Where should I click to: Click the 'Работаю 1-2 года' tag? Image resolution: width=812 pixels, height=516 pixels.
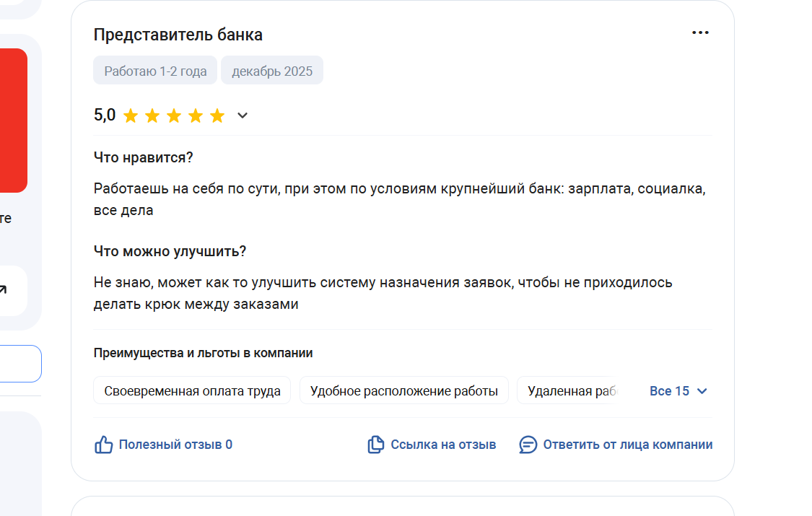coord(155,71)
